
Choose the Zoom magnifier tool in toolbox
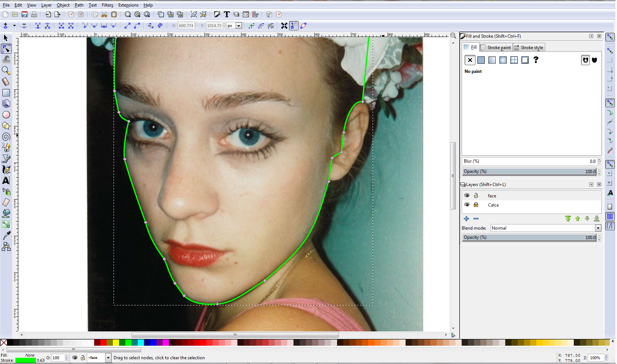pos(6,70)
